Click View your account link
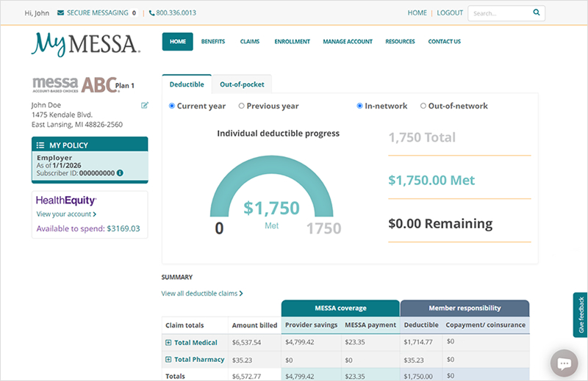This screenshot has height=381, width=588. (x=66, y=214)
